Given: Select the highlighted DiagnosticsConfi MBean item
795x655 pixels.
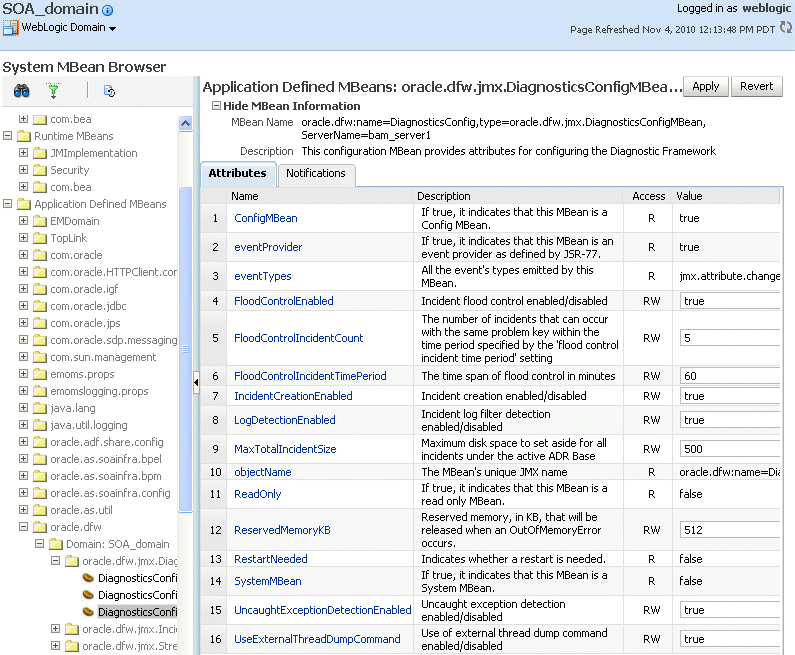Looking at the screenshot, I should tap(137, 612).
